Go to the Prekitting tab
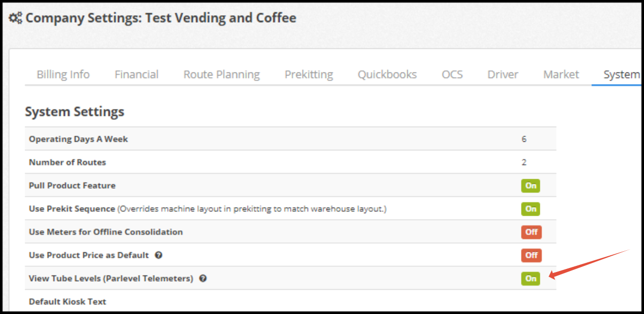This screenshot has width=644, height=314. point(309,74)
